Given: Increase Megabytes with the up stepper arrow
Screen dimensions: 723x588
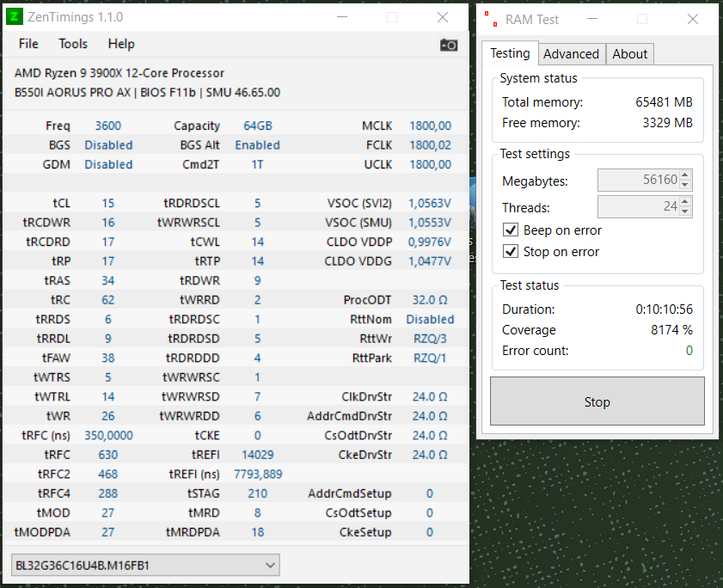Looking at the screenshot, I should [684, 175].
